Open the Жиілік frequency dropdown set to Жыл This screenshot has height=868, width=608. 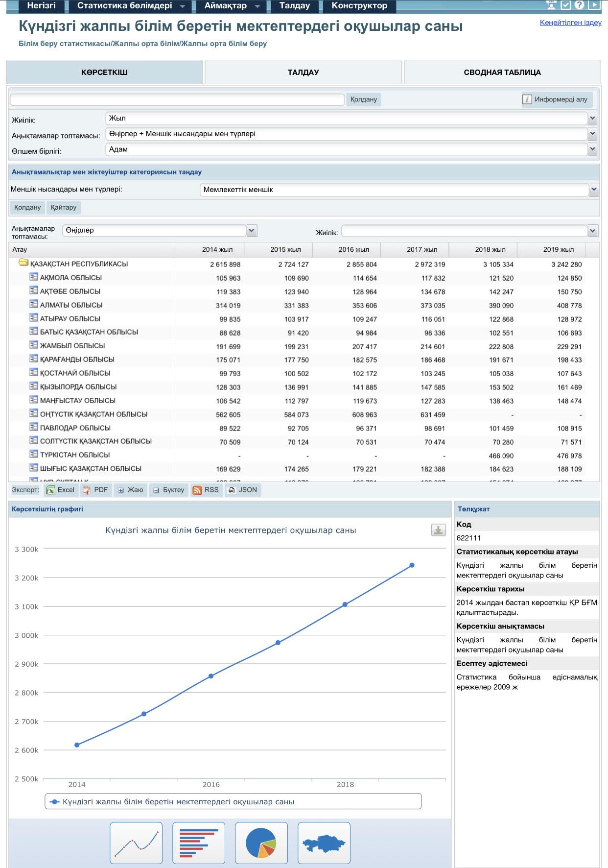[x=592, y=118]
